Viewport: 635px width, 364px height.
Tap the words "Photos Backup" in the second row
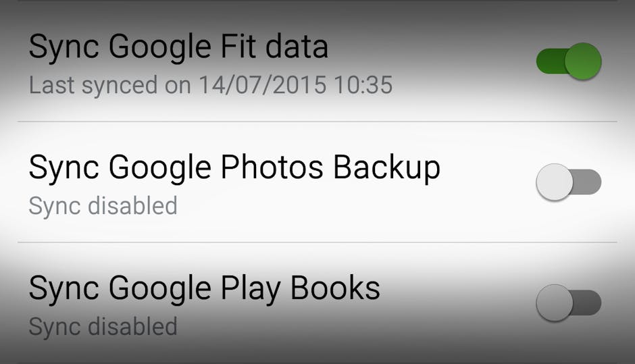[x=330, y=167]
